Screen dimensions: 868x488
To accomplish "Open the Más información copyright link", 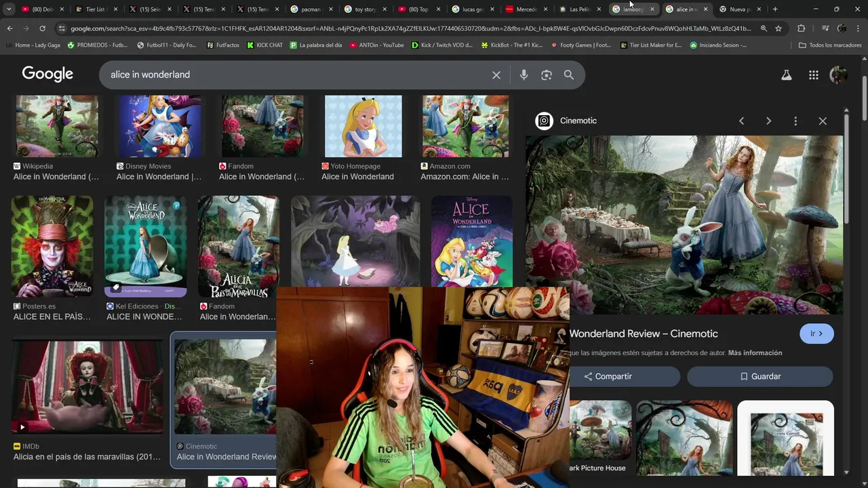I will (x=755, y=353).
